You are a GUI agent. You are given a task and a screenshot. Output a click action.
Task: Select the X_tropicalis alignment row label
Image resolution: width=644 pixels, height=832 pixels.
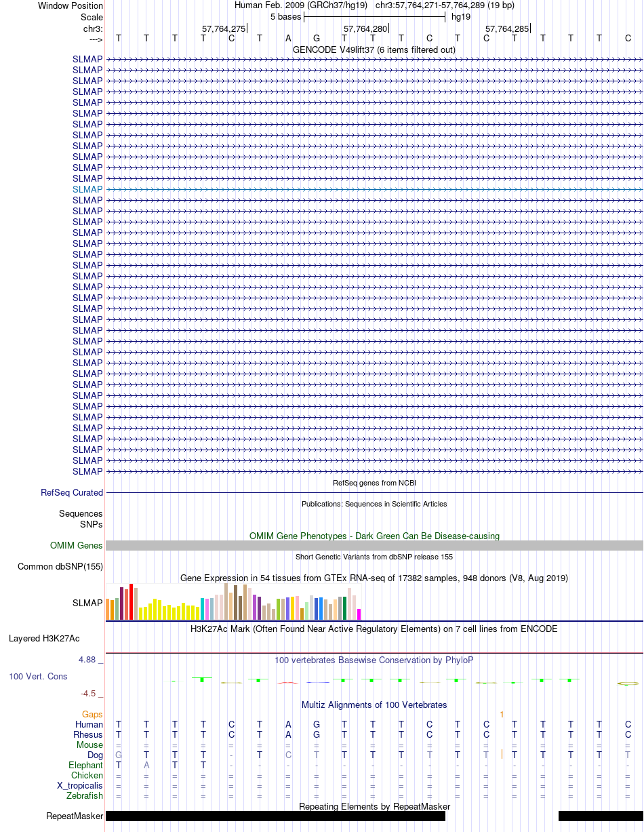pyautogui.click(x=80, y=785)
